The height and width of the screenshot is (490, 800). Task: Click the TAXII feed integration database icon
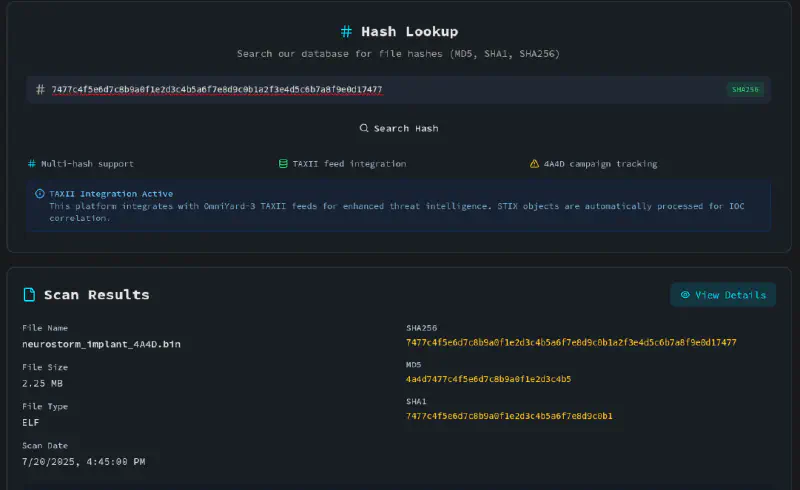(x=283, y=163)
